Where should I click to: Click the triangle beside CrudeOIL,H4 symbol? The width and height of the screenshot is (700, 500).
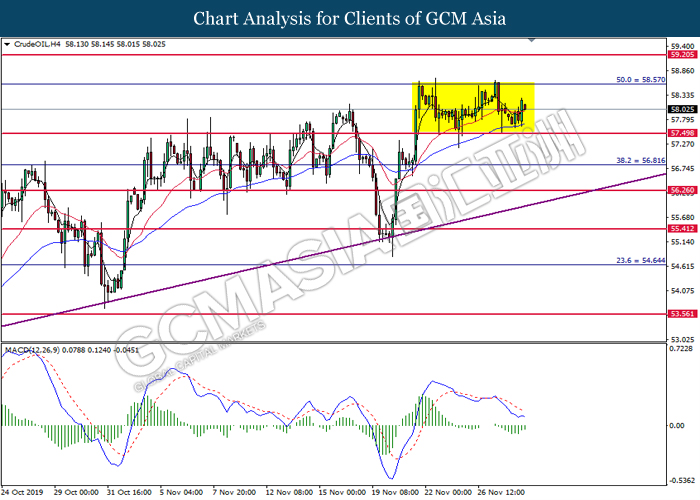pyautogui.click(x=8, y=45)
